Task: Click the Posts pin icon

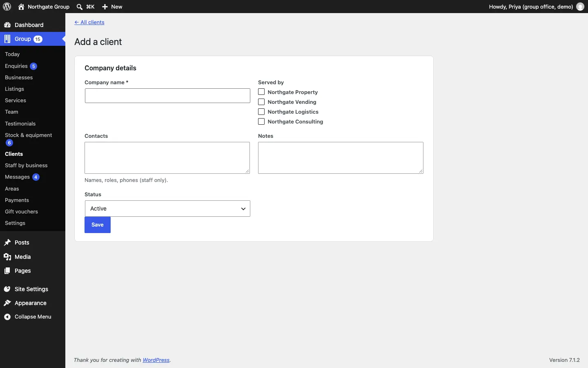Action: pos(7,243)
